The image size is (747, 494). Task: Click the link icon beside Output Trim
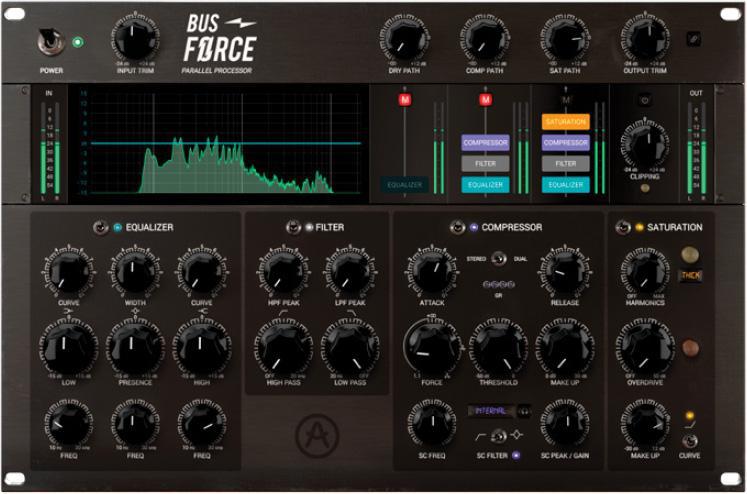[694, 39]
